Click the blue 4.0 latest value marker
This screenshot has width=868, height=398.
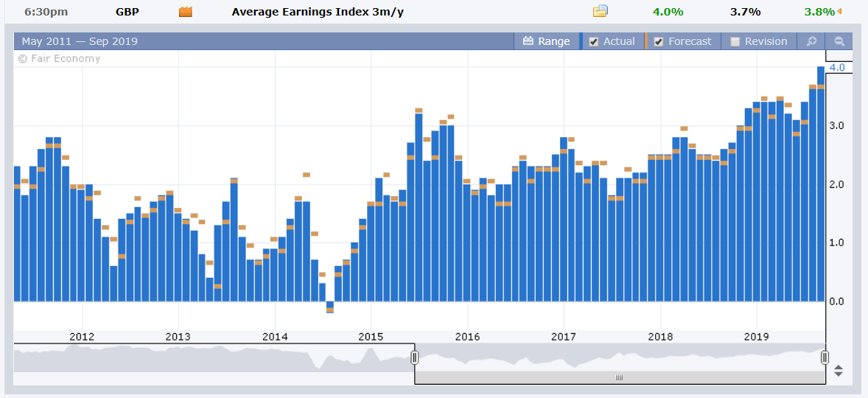coord(837,68)
